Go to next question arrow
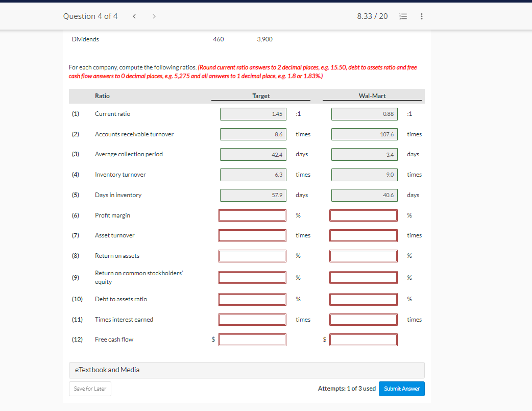Viewport: 532px width, 411px height. point(154,16)
